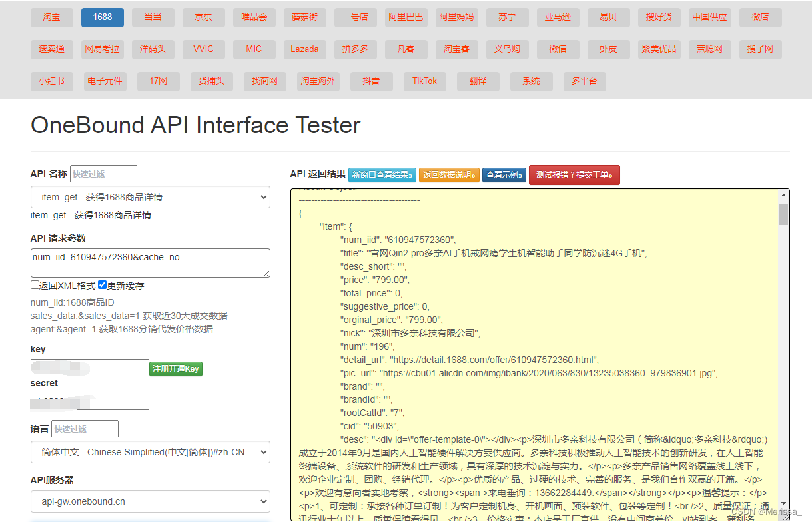
Task: Enable the 返回XML格式 checkbox
Action: 35,285
